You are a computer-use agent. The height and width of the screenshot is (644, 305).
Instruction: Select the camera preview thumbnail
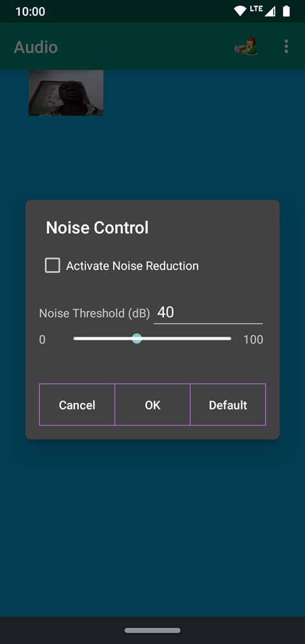pyautogui.click(x=66, y=93)
